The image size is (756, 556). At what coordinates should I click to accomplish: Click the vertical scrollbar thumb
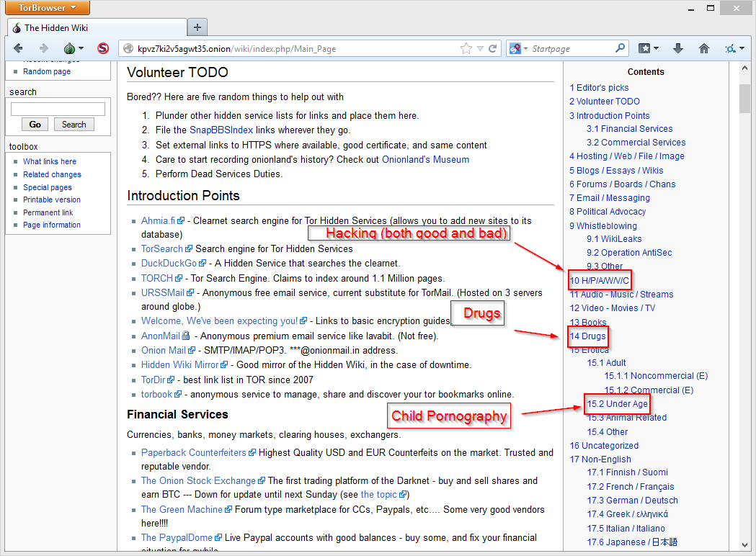[x=744, y=98]
